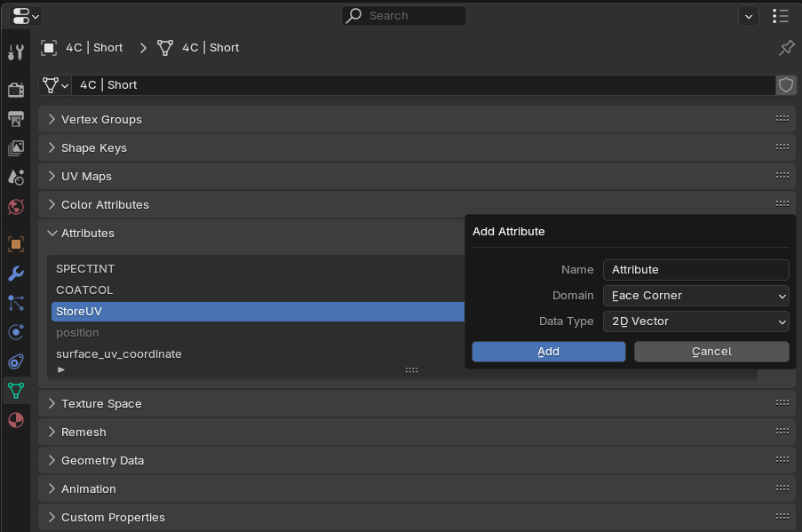Click the Cancel button

[711, 352]
